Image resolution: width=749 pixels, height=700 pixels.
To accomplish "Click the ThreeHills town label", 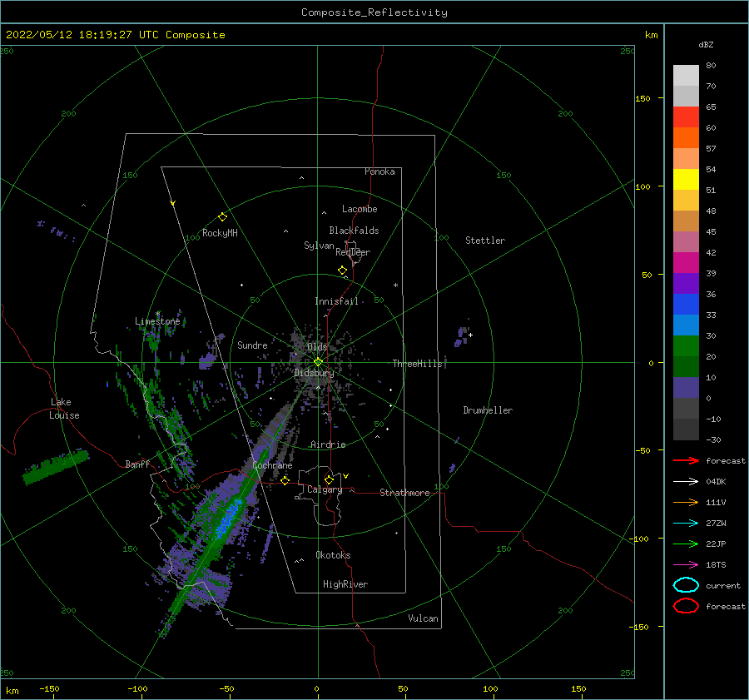I will pyautogui.click(x=418, y=364).
